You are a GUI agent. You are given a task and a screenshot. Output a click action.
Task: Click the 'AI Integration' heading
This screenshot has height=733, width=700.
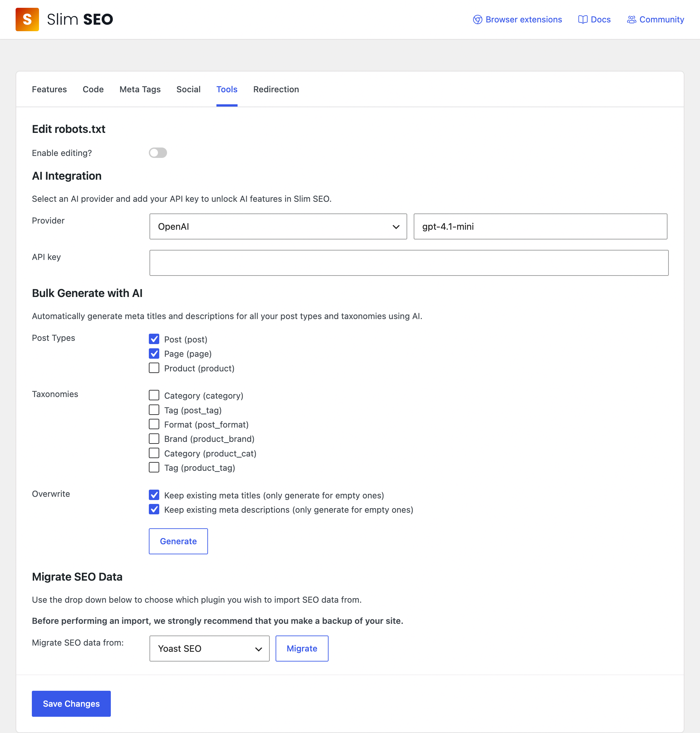coord(67,176)
